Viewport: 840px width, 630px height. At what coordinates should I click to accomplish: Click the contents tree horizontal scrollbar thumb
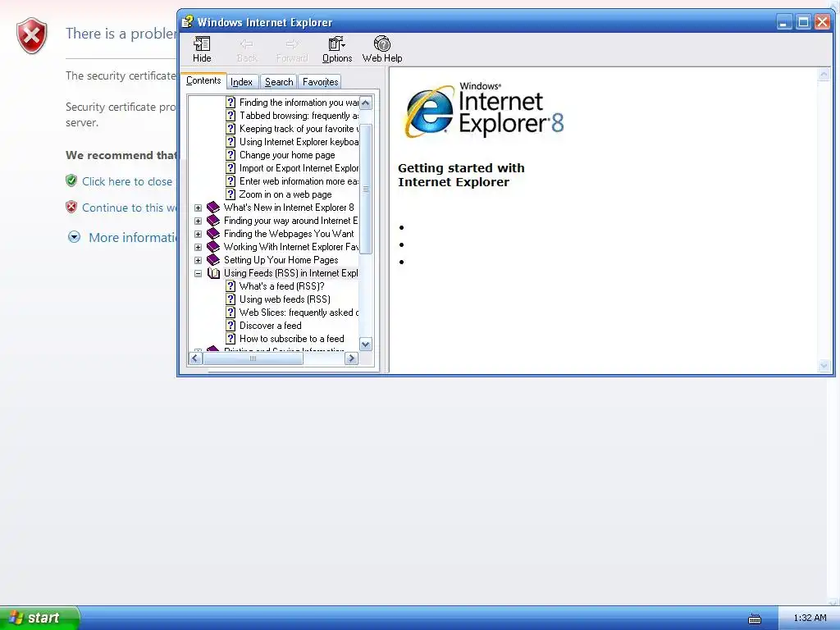(253, 358)
